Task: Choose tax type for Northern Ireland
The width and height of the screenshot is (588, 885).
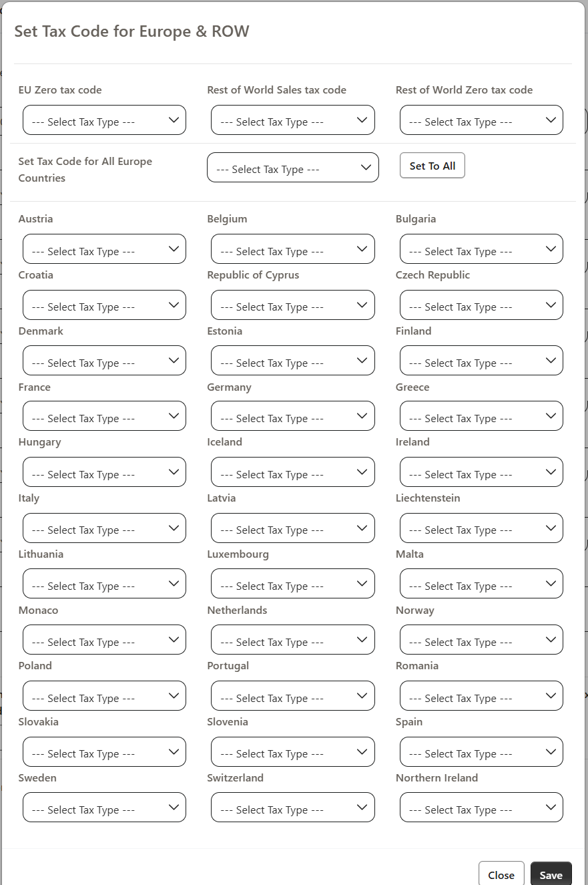Action: coord(481,808)
